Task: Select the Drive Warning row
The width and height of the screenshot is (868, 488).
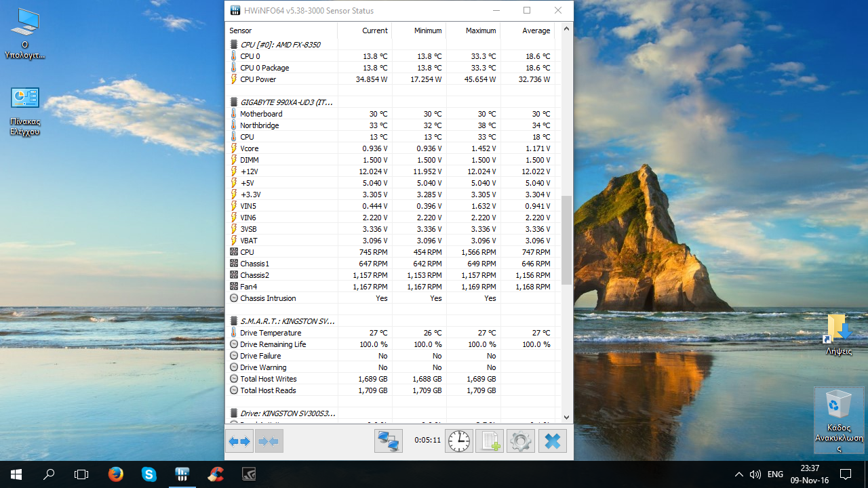Action: [393, 367]
